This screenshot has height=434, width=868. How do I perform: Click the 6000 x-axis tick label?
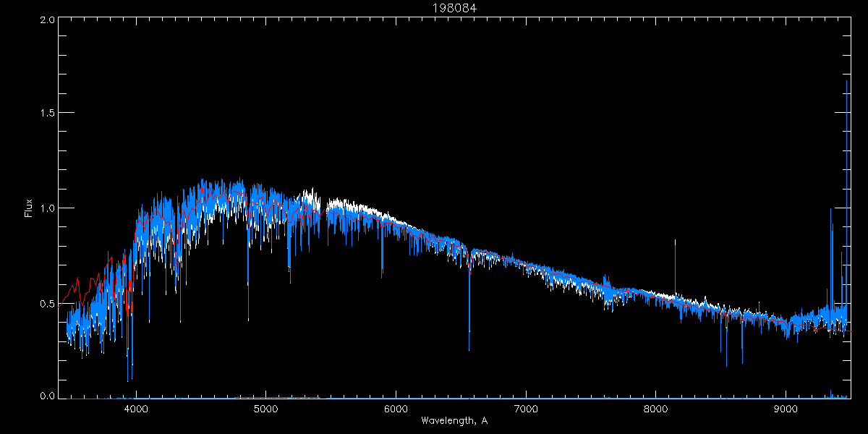396,409
